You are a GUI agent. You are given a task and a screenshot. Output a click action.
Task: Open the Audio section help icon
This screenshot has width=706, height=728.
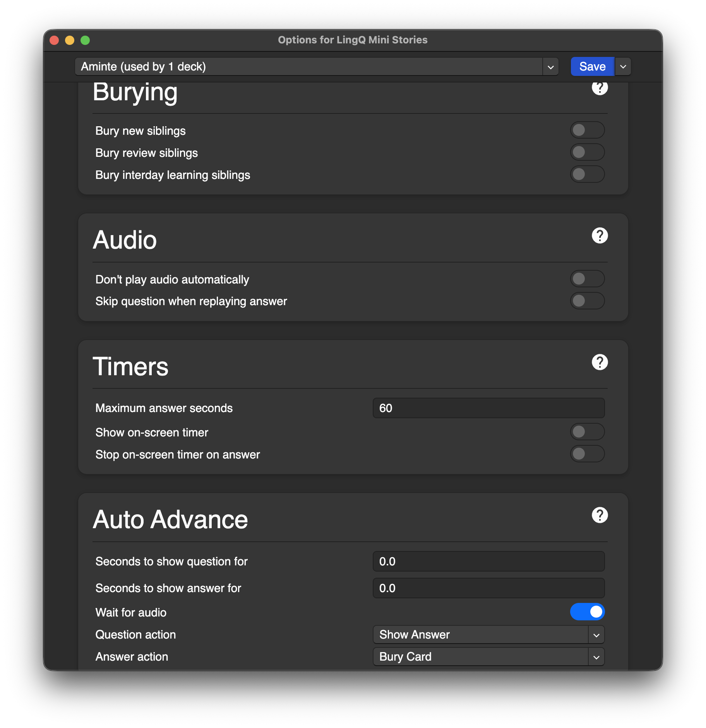pos(600,235)
